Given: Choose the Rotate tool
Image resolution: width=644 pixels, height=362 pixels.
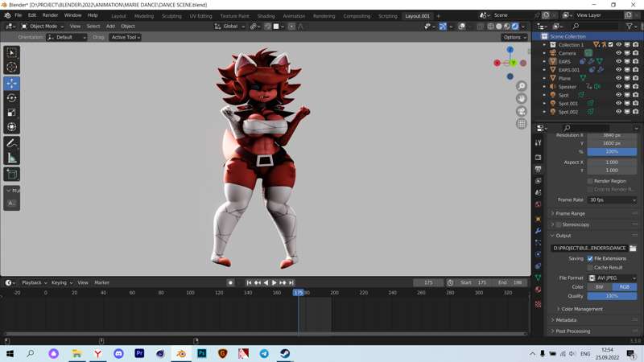Looking at the screenshot, I should 11,98.
